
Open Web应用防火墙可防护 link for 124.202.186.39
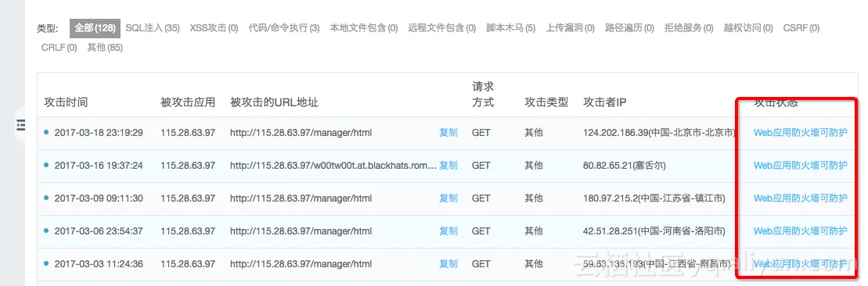point(800,133)
